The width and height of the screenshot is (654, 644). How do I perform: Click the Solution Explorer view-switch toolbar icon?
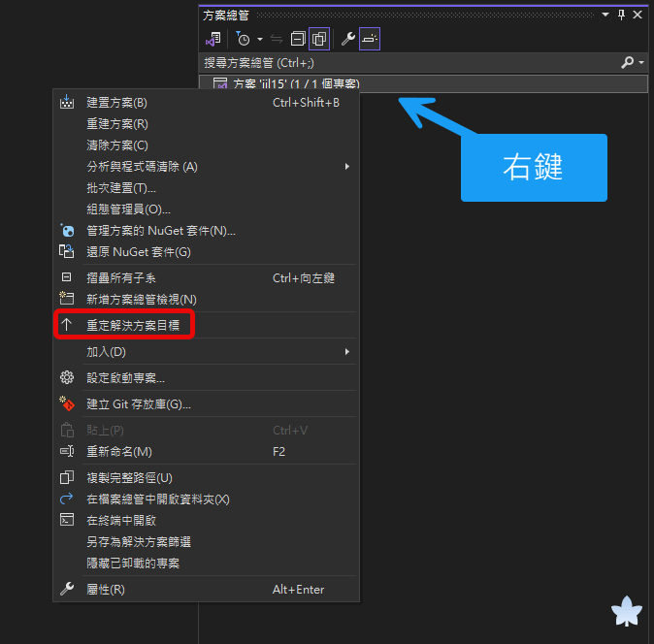[x=213, y=39]
